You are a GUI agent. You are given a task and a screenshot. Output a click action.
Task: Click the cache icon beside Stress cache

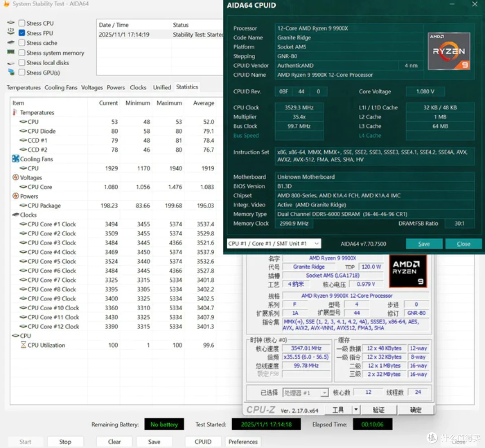tap(11, 42)
